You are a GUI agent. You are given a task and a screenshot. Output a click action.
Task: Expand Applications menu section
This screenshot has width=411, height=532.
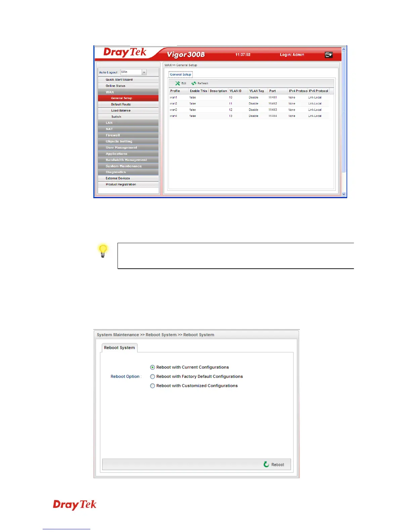[128, 154]
